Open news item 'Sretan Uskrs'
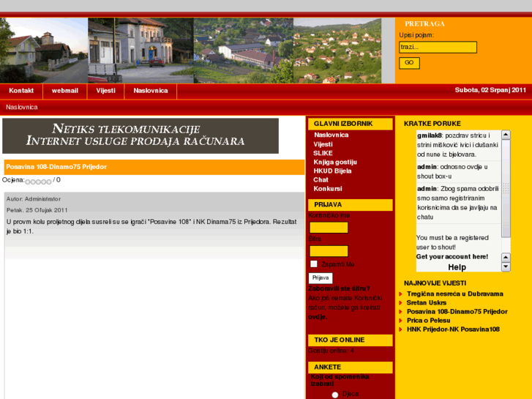This screenshot has width=532, height=399. (x=427, y=302)
